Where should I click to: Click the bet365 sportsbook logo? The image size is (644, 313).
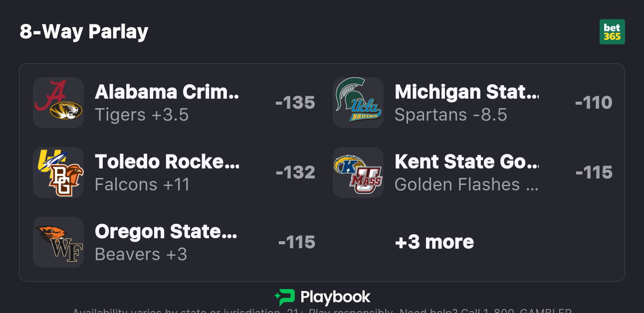[x=612, y=32]
